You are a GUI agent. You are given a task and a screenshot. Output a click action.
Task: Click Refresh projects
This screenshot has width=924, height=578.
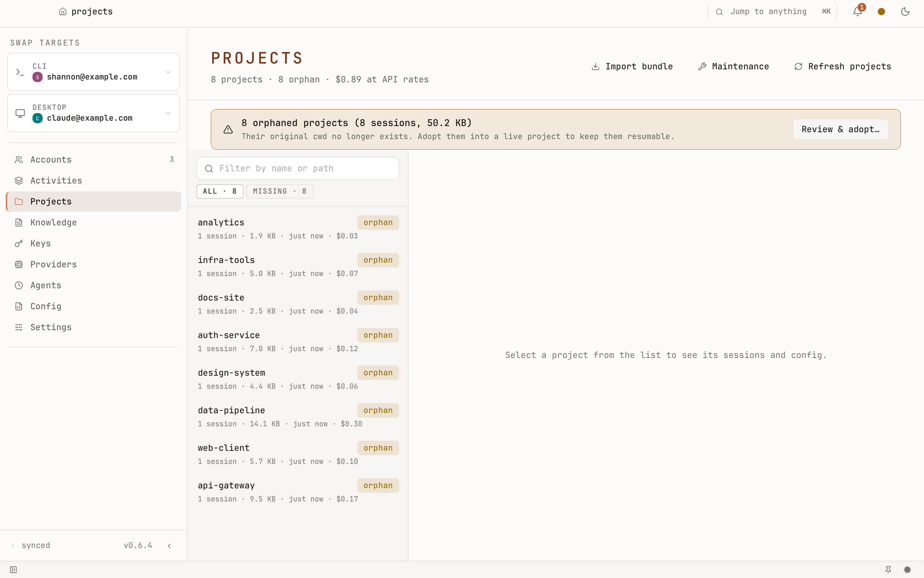(843, 66)
